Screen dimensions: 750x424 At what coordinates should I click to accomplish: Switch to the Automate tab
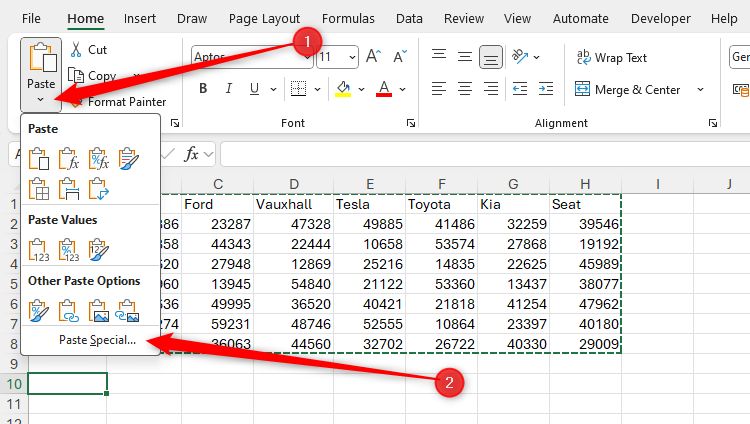581,19
